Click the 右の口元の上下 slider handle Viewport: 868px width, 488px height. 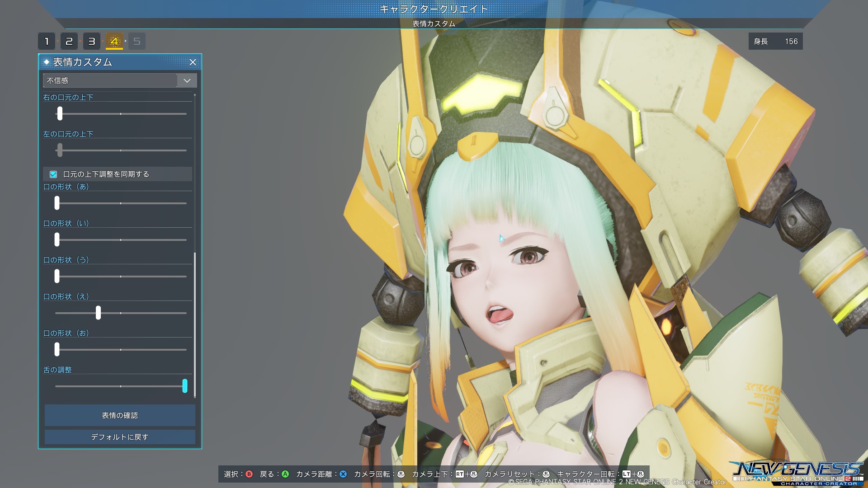60,113
